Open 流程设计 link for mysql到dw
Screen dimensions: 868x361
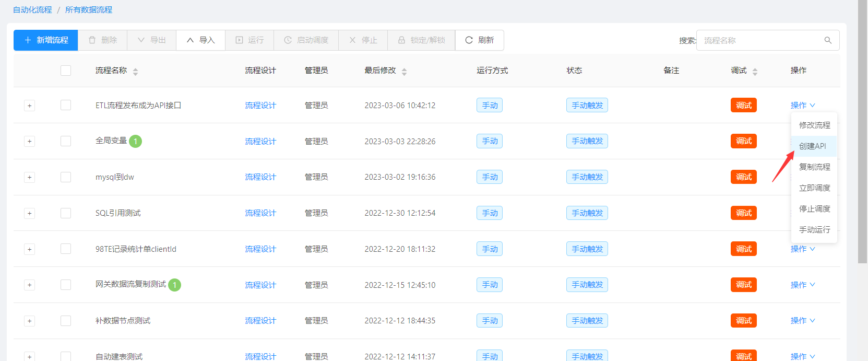[x=260, y=177]
